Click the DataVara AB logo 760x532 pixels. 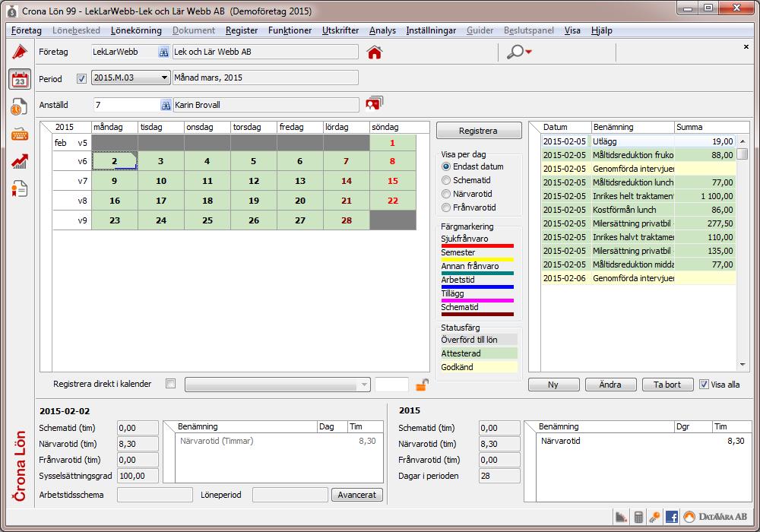pyautogui.click(x=715, y=517)
